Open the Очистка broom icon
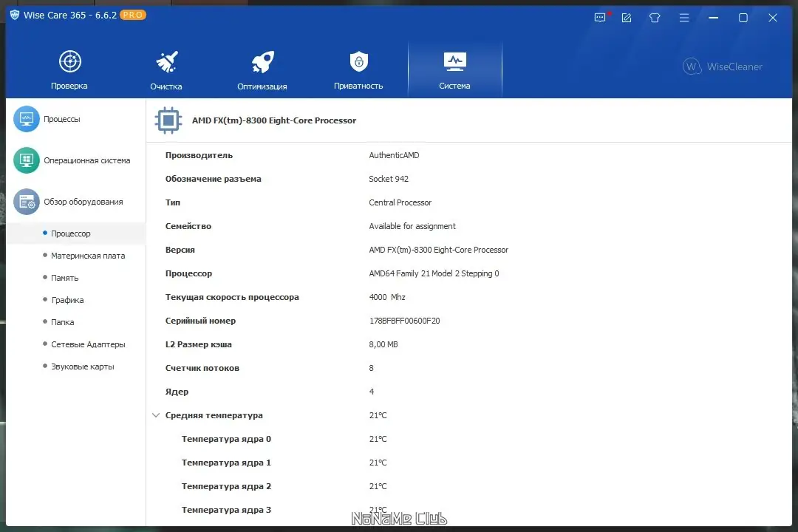 166,62
